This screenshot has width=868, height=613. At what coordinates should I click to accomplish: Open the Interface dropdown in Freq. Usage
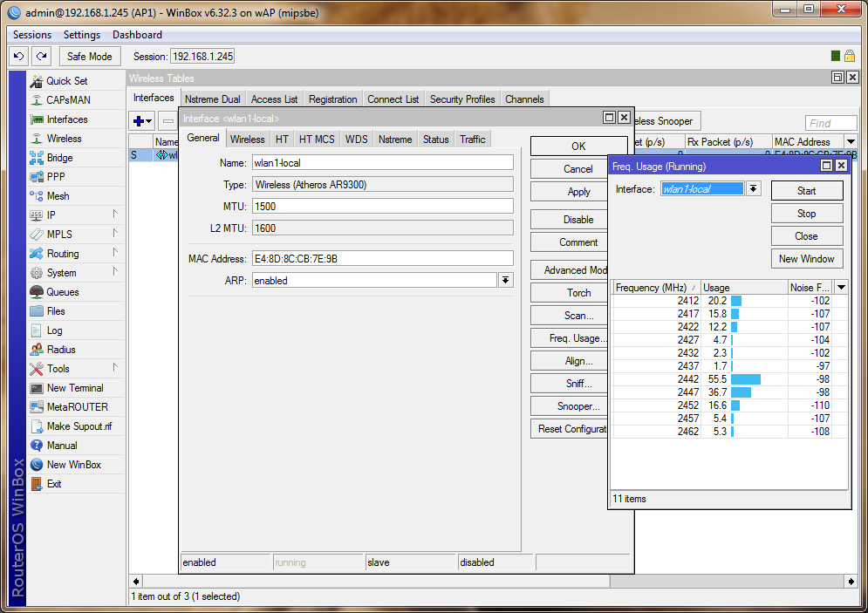click(x=754, y=189)
